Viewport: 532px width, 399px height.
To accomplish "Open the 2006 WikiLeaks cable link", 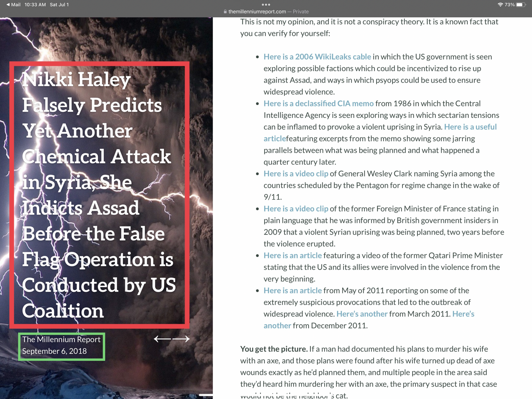I will click(x=317, y=57).
